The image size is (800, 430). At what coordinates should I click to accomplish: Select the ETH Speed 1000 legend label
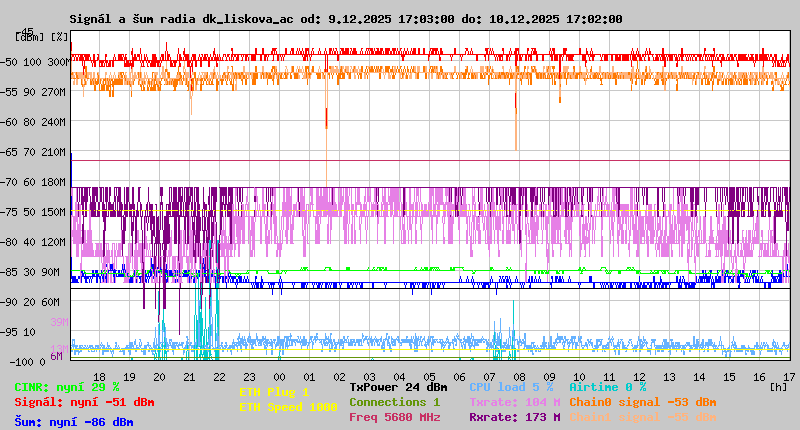(288, 407)
